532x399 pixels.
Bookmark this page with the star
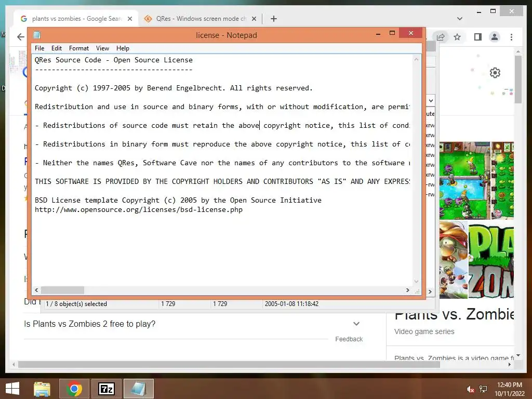click(x=457, y=37)
